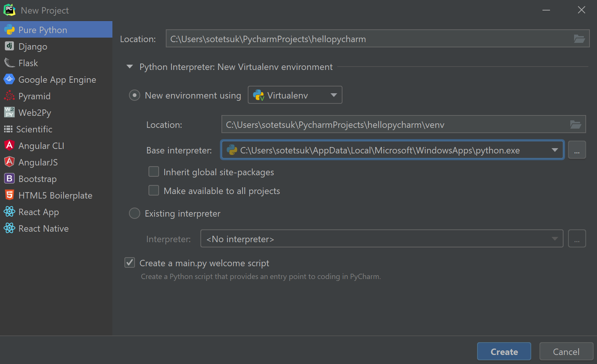Viewport: 597px width, 364px height.
Task: Select Pyramid project type label
Action: (x=35, y=96)
